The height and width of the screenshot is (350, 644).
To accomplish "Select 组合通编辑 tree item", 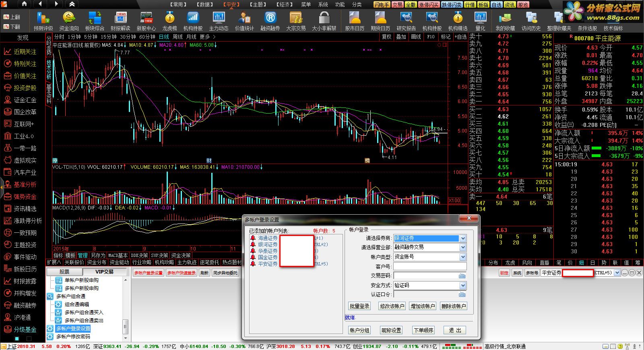I will coord(77,304).
